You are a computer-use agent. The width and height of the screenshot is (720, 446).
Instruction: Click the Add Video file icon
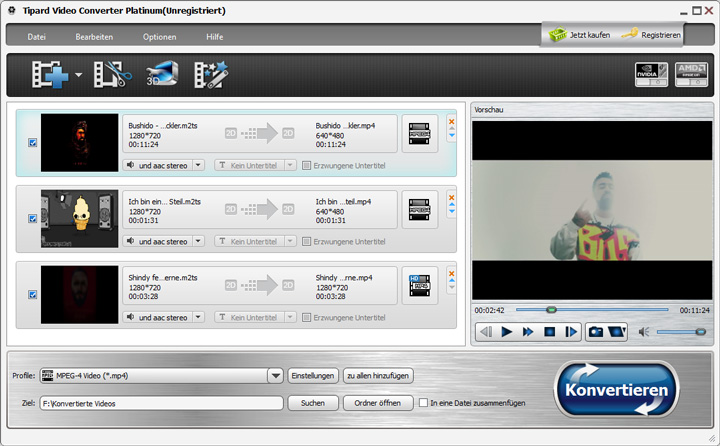pos(50,74)
